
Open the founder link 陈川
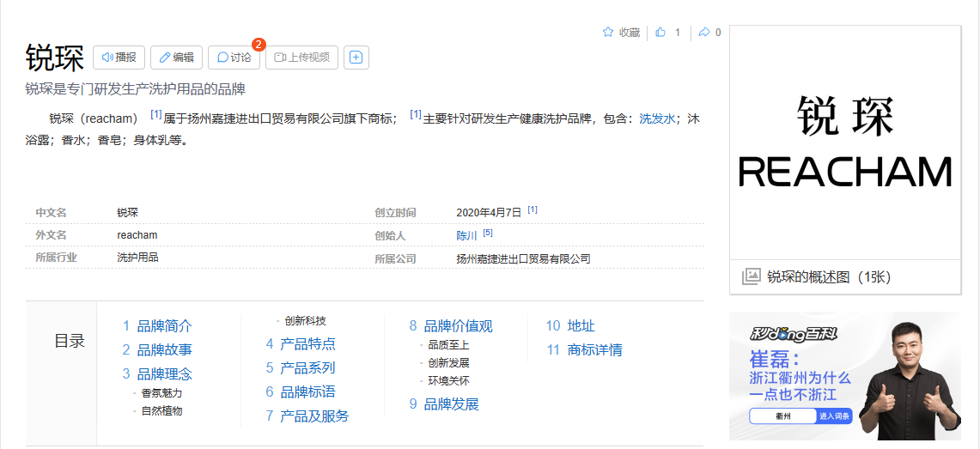point(466,235)
